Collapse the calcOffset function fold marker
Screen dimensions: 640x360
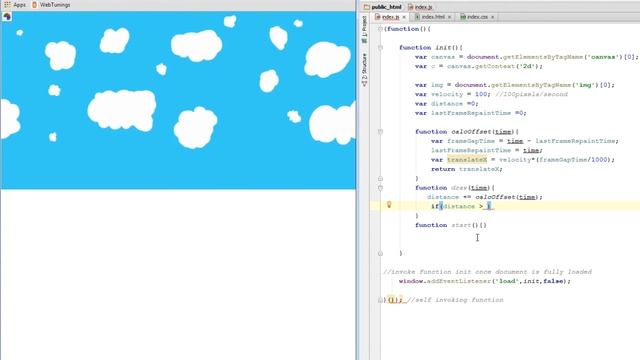click(x=380, y=132)
